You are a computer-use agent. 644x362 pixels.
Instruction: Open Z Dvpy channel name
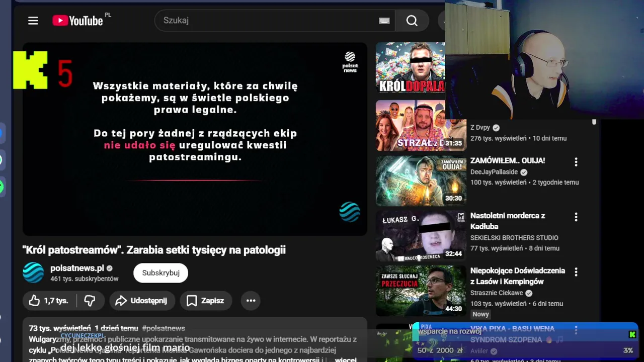[480, 128]
